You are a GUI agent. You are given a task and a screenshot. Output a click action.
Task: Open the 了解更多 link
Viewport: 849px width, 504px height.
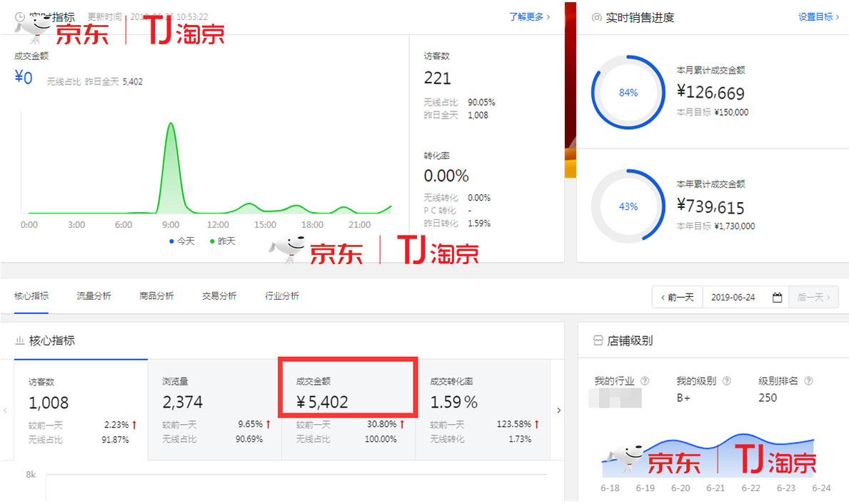[x=529, y=17]
